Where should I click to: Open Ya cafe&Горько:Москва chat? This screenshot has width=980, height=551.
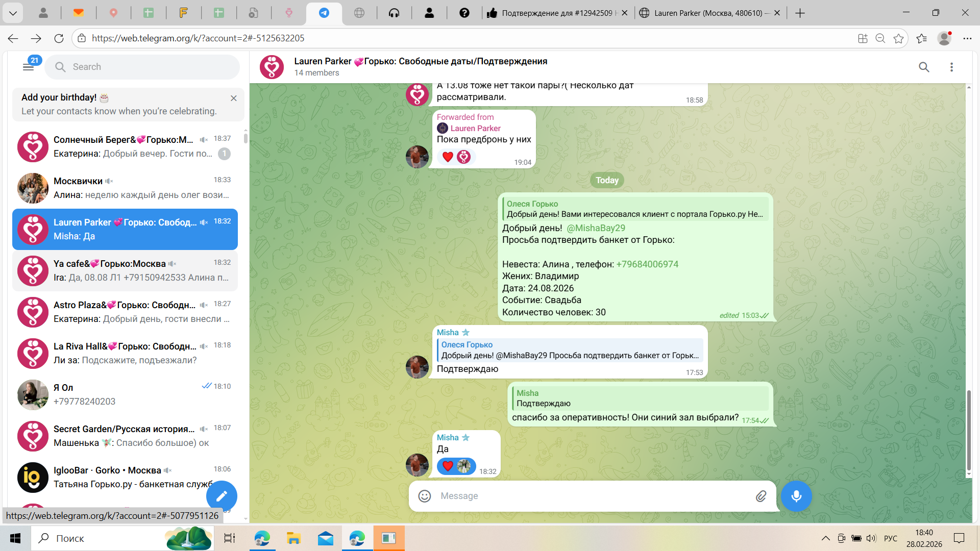(x=125, y=270)
